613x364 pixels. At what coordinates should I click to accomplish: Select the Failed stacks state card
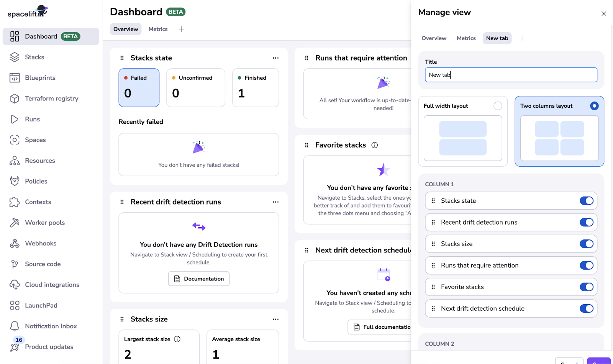coord(139,88)
